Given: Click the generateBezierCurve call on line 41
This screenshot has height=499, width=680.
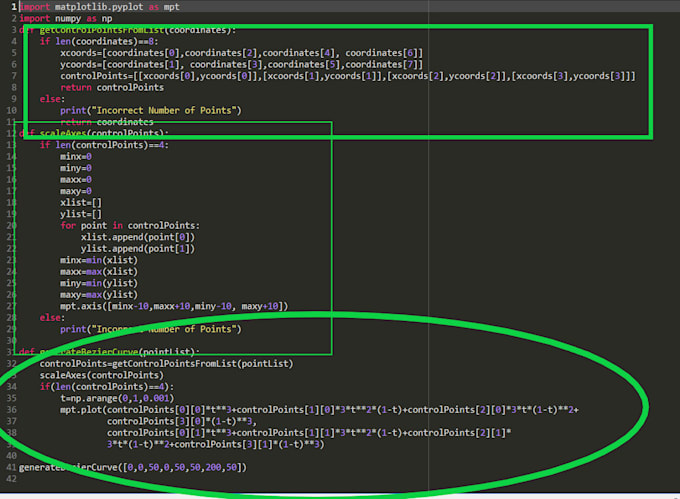Looking at the screenshot, I should tap(133, 467).
